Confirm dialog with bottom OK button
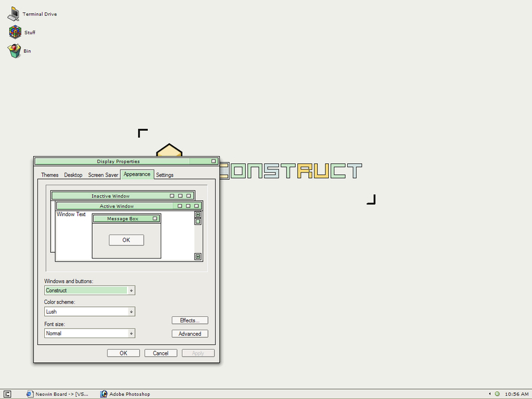The image size is (532, 399). [x=123, y=353]
